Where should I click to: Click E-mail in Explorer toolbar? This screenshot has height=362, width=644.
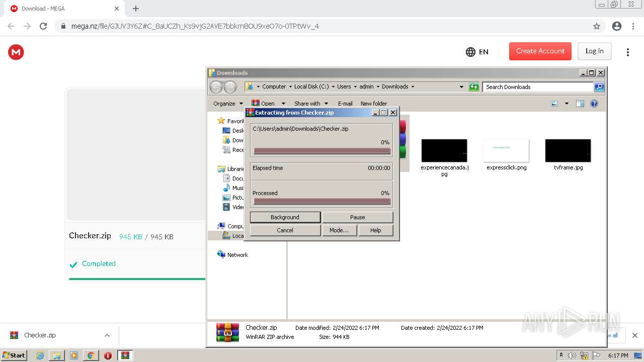(x=345, y=104)
